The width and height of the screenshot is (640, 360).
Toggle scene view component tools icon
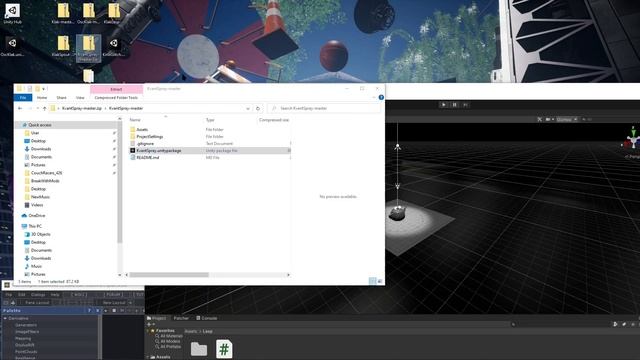[540, 119]
